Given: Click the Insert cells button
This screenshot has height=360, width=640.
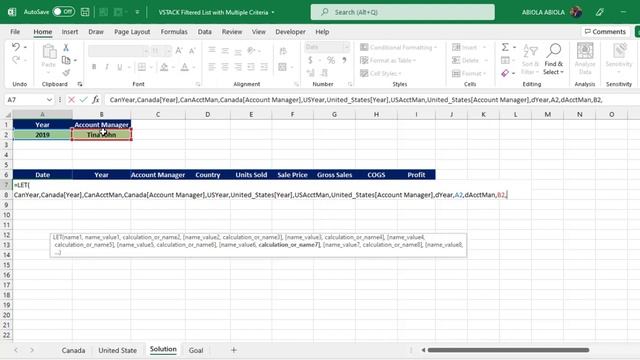Looking at the screenshot, I should pyautogui.click(x=469, y=47).
